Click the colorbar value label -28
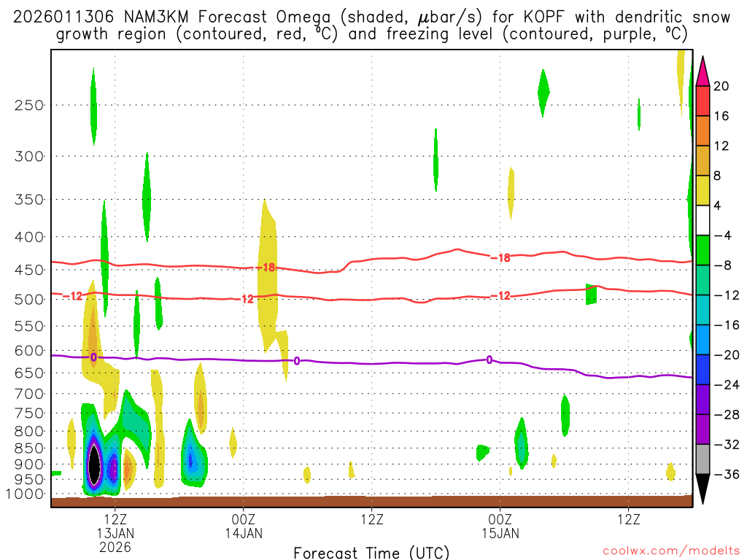This screenshot has height=560, width=747. (x=727, y=415)
